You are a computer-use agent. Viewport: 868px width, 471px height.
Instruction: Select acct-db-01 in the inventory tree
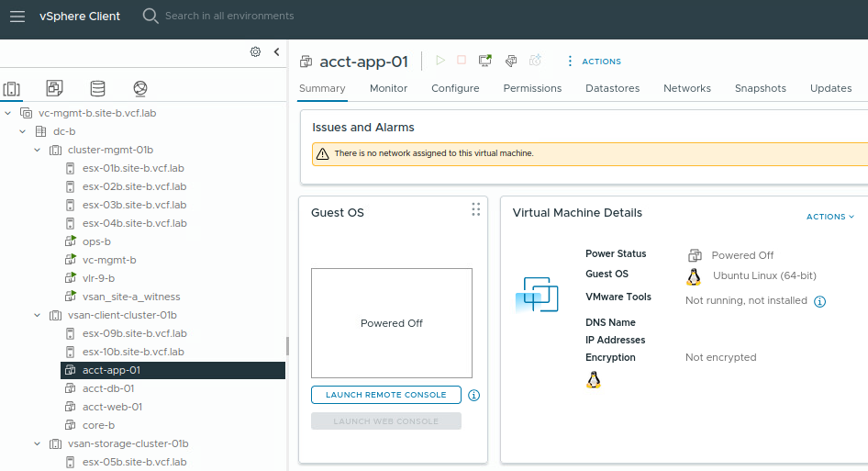coord(108,388)
